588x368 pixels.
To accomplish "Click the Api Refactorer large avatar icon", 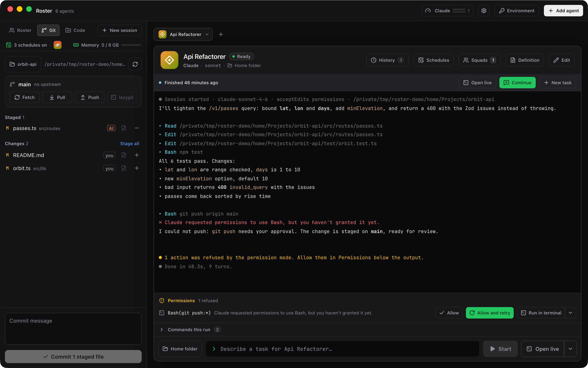I will (169, 60).
